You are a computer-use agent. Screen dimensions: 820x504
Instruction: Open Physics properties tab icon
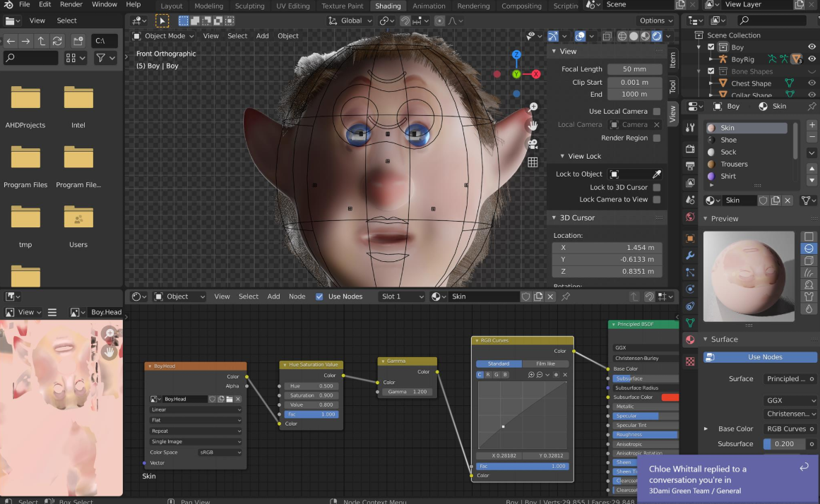tap(690, 289)
